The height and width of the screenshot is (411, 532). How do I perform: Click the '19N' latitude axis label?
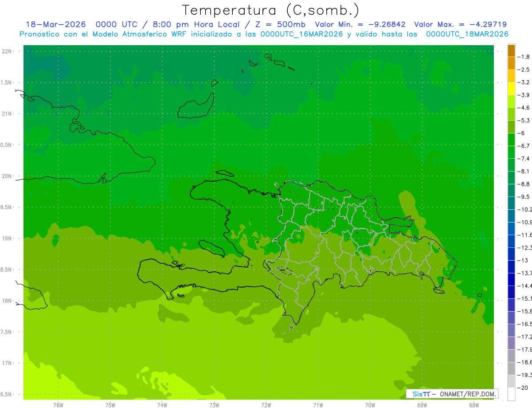(x=6, y=239)
